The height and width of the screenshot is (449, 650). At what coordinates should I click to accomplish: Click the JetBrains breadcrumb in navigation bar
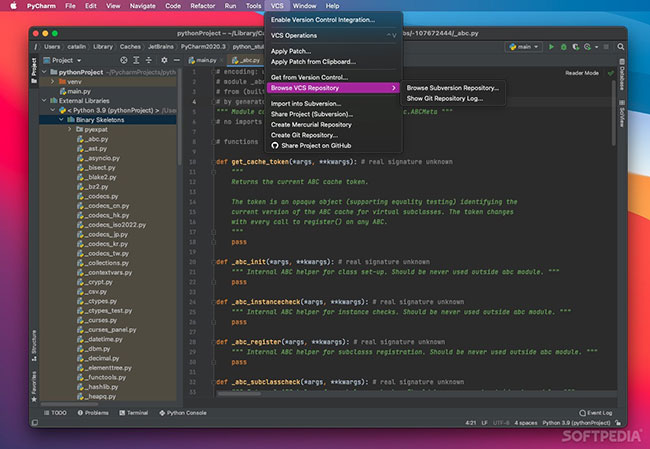pyautogui.click(x=161, y=47)
